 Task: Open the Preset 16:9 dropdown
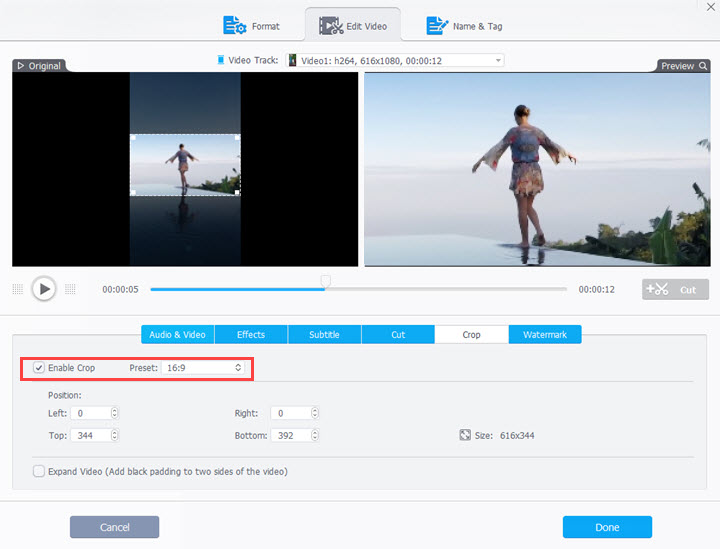(x=203, y=368)
